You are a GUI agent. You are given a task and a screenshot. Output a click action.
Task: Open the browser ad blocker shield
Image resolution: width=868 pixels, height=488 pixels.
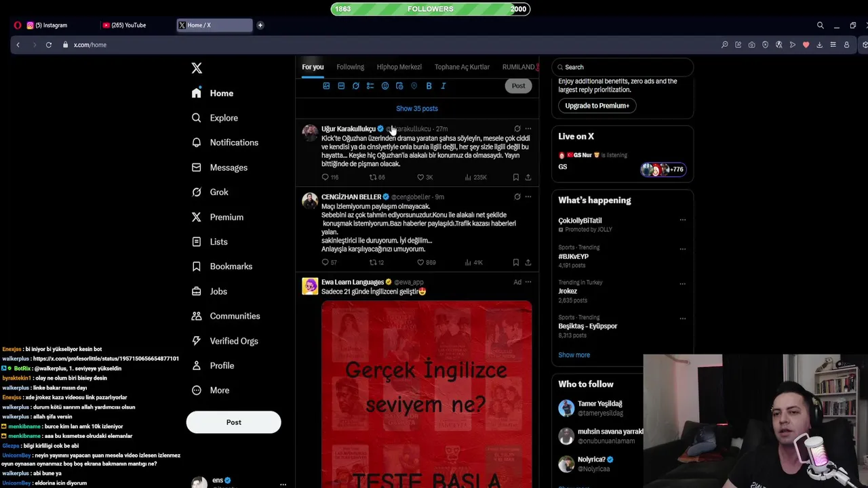[x=765, y=45]
